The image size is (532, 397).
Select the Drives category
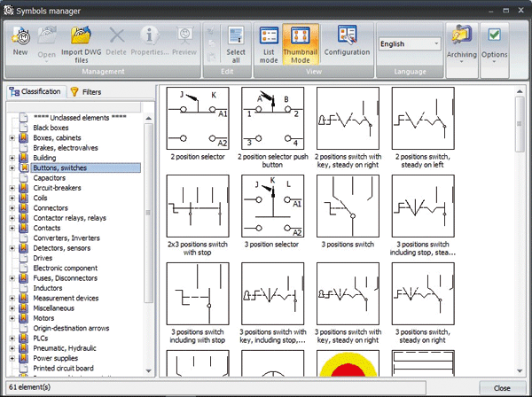tap(43, 258)
